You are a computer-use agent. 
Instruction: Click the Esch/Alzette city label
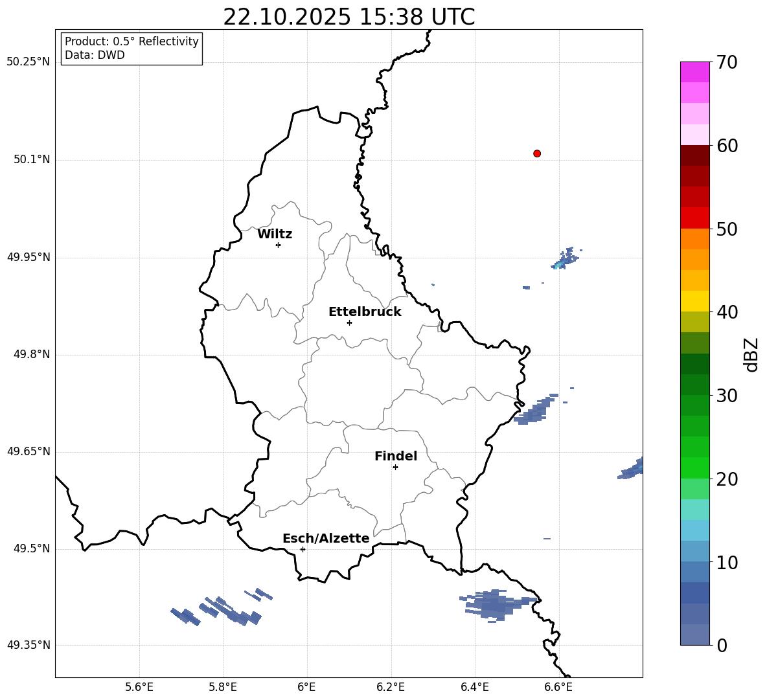point(326,538)
